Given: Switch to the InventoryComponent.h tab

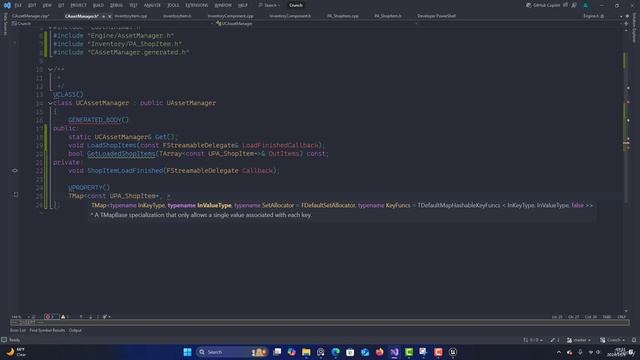Looking at the screenshot, I should (x=290, y=16).
